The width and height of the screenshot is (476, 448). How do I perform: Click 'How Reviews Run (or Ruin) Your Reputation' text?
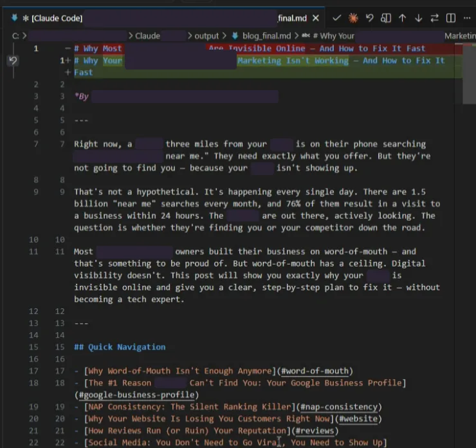coord(187,431)
